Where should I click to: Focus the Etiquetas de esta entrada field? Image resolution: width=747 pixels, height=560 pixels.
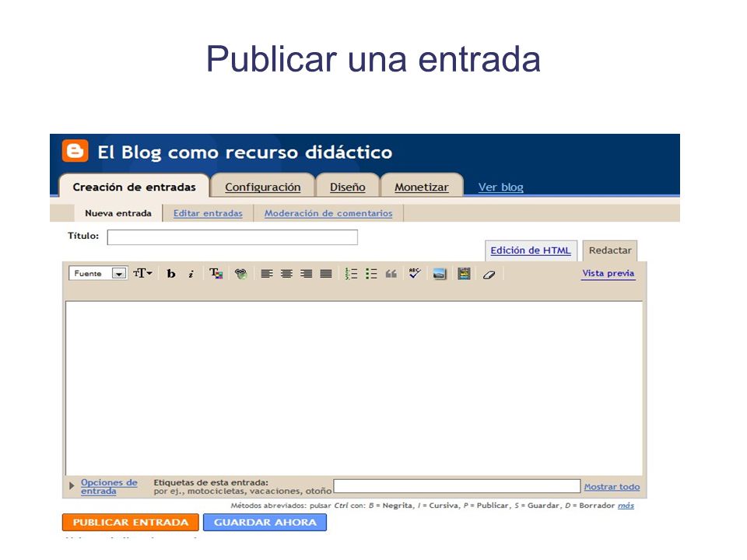click(x=457, y=486)
